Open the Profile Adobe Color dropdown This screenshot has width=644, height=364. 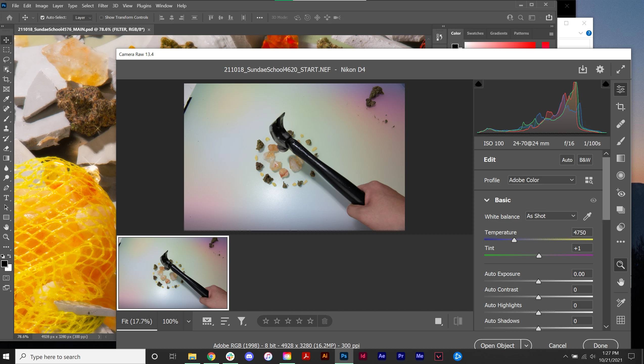(x=541, y=180)
